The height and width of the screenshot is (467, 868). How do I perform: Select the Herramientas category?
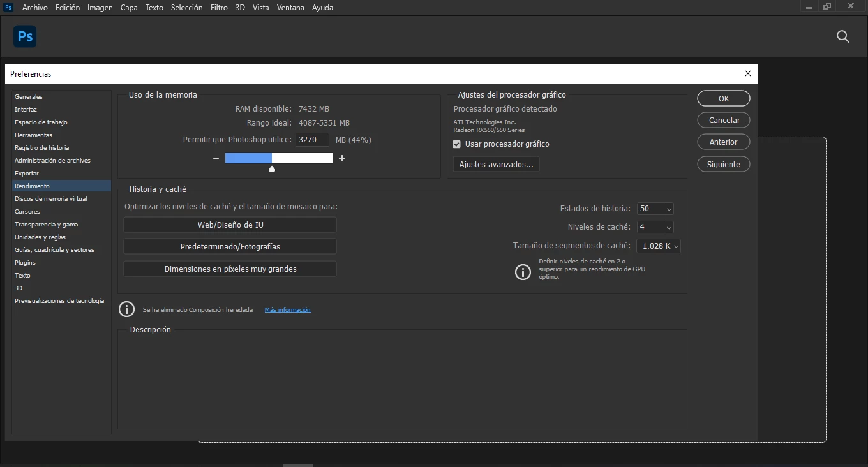point(61,135)
